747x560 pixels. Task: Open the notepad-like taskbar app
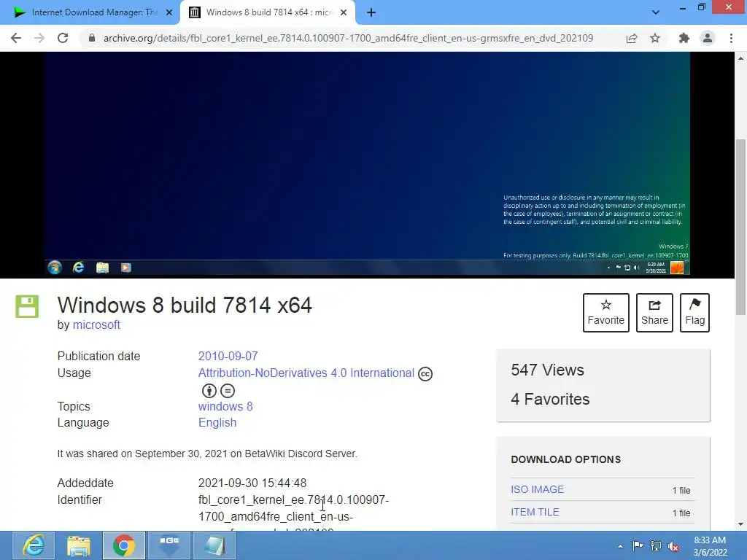click(214, 545)
